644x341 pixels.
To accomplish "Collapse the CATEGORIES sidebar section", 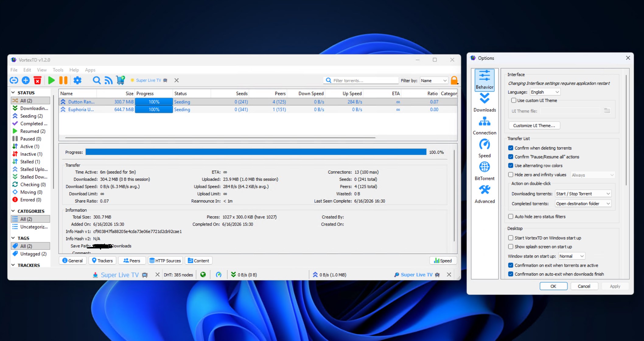I will [x=13, y=211].
